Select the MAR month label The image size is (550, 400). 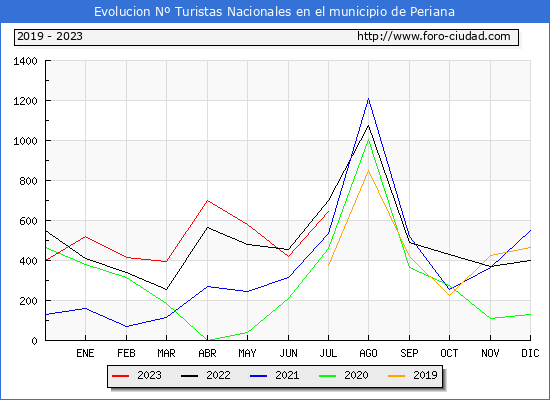[x=166, y=353]
